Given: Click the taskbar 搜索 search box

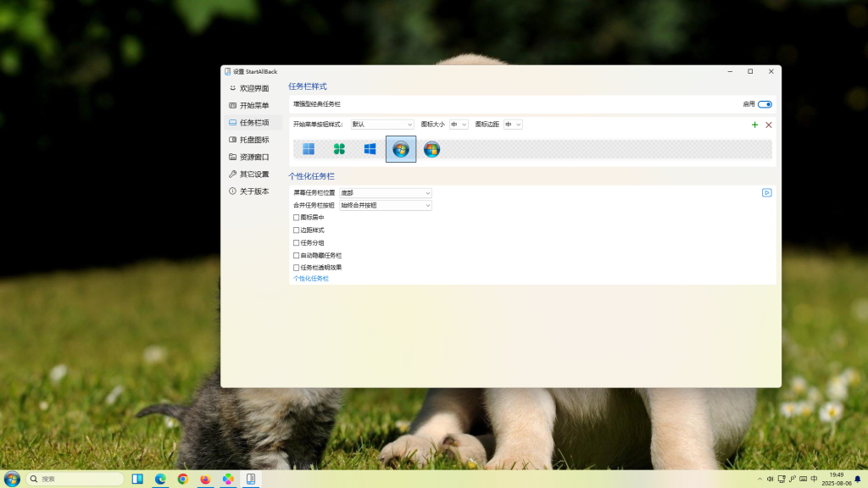Looking at the screenshot, I should [76, 479].
